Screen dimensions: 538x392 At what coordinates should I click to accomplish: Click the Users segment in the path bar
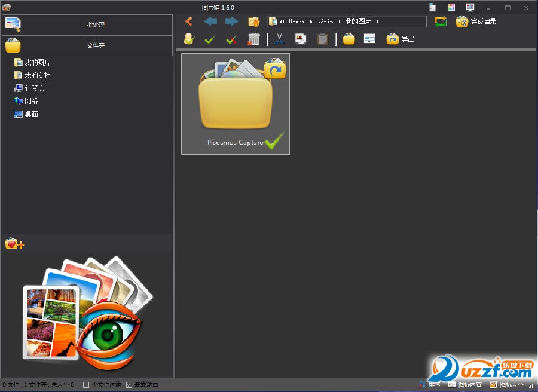tap(296, 22)
